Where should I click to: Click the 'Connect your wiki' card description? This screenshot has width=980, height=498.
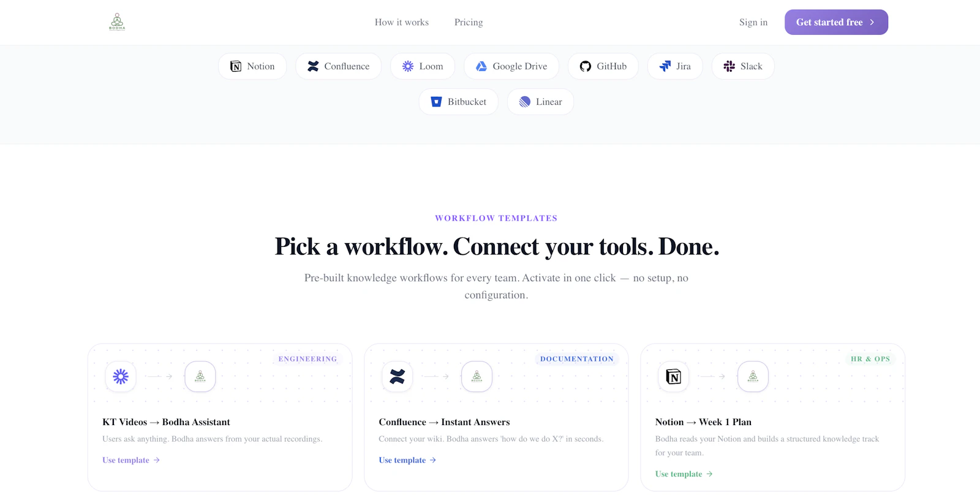pos(491,439)
